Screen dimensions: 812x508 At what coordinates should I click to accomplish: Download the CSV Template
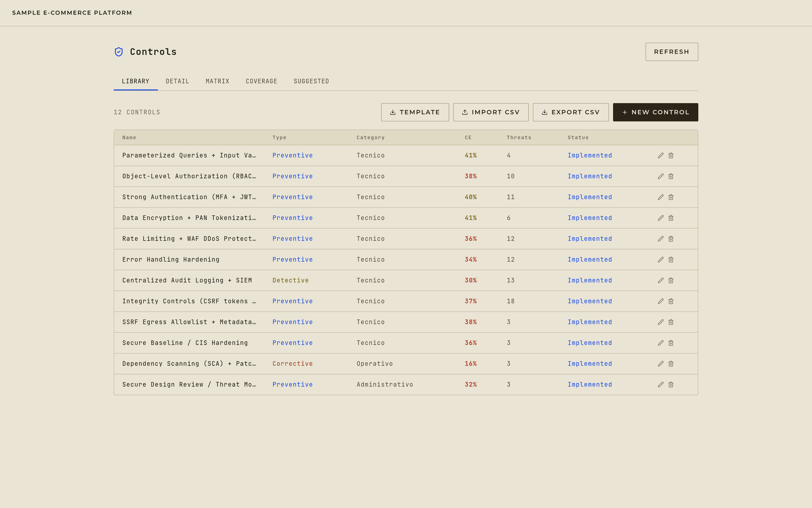[x=415, y=112]
